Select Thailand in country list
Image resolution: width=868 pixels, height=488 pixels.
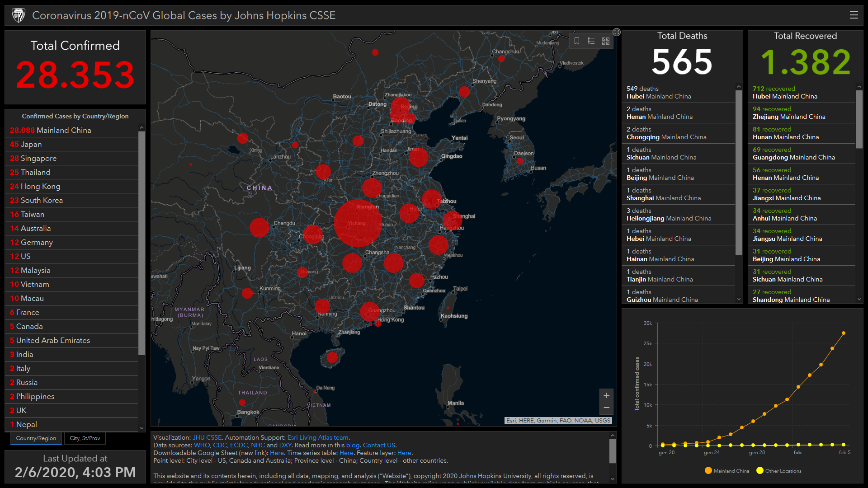click(x=71, y=172)
